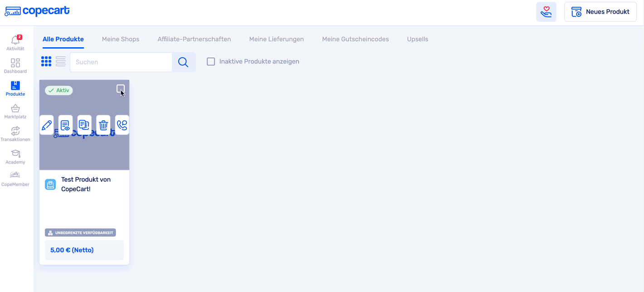The height and width of the screenshot is (292, 644).
Task: Click the heart-in-hand icon in header
Action: pos(546,12)
